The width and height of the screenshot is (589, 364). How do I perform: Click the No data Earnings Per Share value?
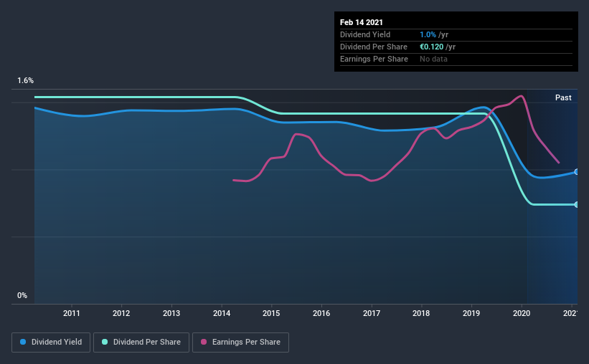[x=433, y=59]
